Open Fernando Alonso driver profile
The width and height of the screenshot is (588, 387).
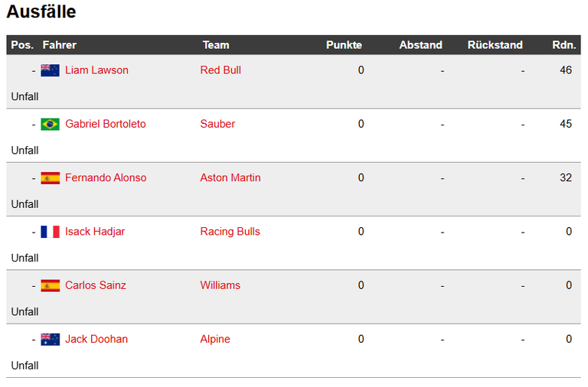coord(106,177)
